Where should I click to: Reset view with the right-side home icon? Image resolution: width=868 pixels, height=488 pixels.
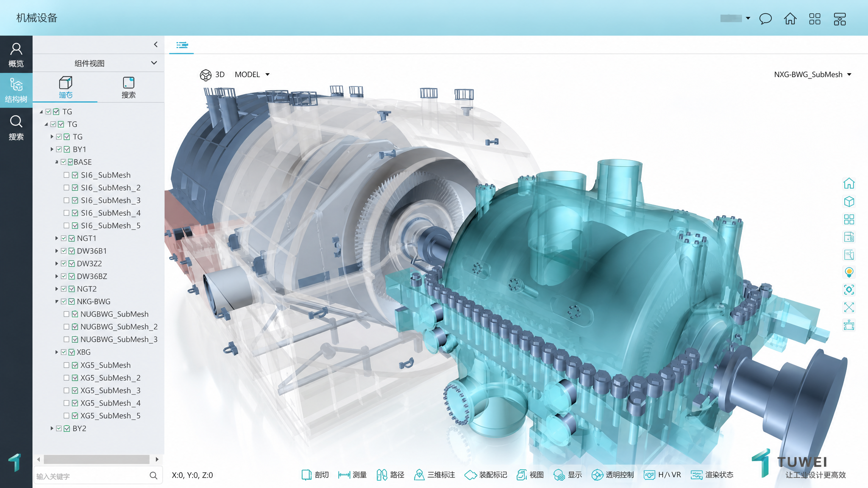849,183
